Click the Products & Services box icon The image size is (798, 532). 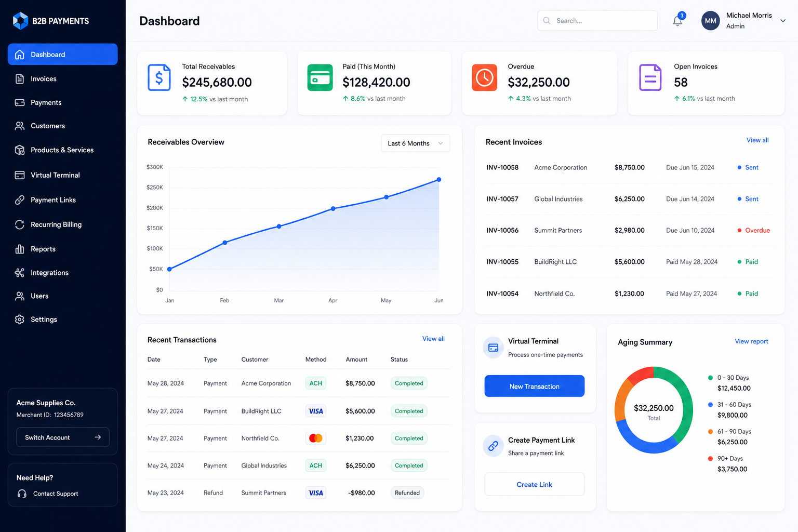[20, 150]
